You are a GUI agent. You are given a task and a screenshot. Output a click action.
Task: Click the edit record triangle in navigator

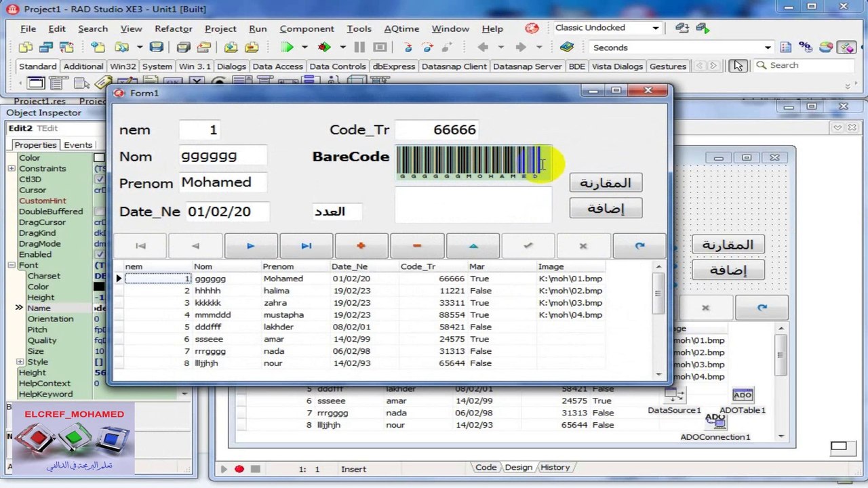click(473, 246)
